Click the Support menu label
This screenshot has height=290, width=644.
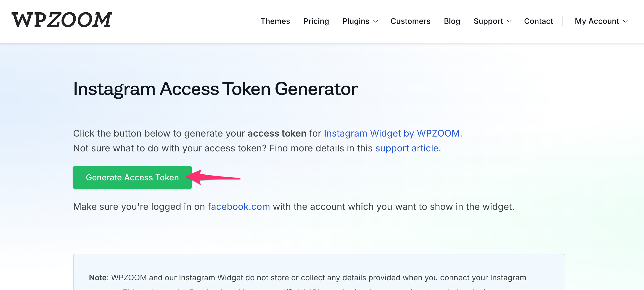tap(488, 21)
